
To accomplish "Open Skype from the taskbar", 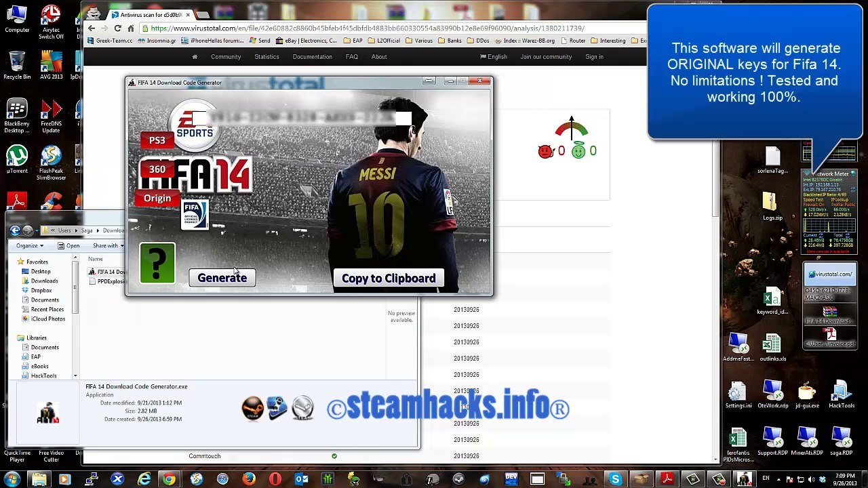I will (615, 480).
